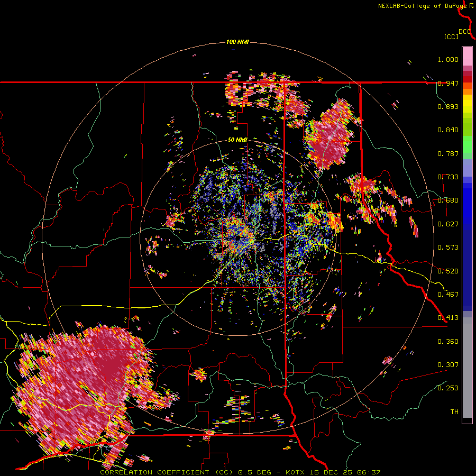The height and width of the screenshot is (476, 476).
Task: Click the [CC] legend heading
Action: pos(451,36)
